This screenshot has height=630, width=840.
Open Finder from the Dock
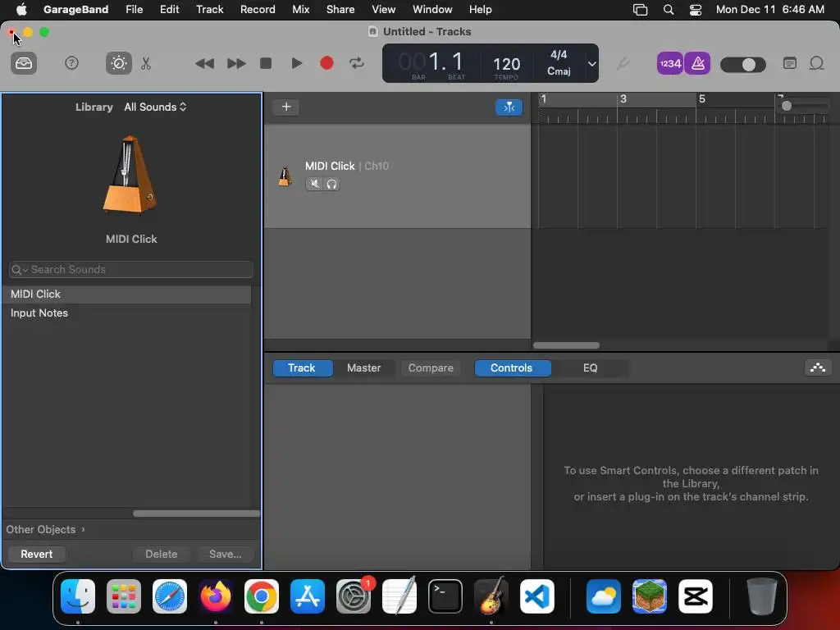[x=78, y=596]
